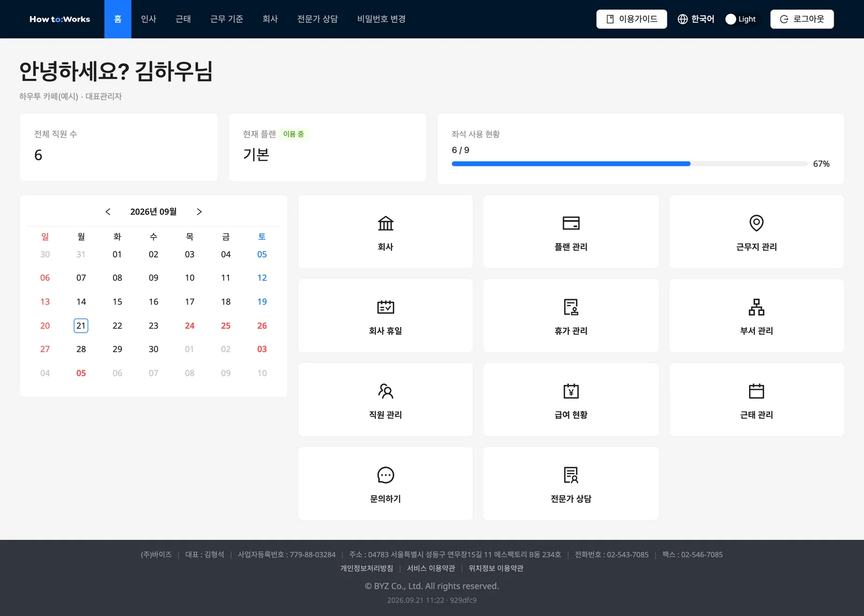Viewport: 864px width, 616px height.
Task: Click the 2026년 09월 month label
Action: pos(153,212)
